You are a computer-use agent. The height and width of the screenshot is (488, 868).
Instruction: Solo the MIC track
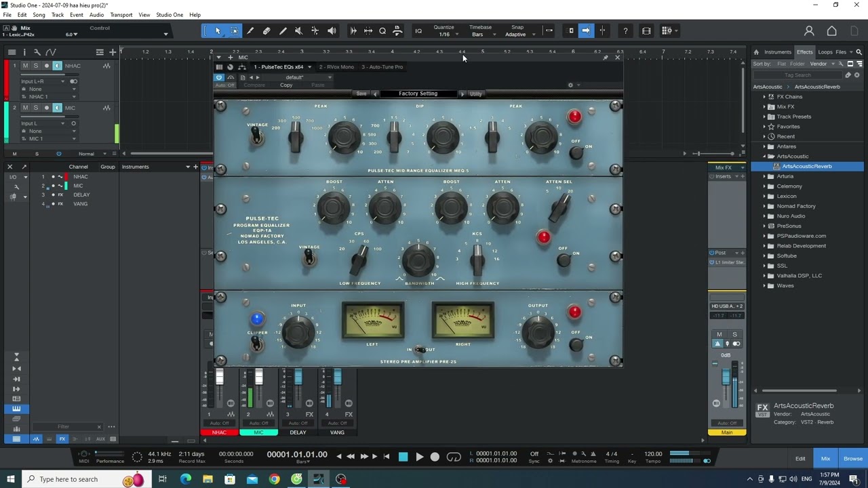pos(35,108)
